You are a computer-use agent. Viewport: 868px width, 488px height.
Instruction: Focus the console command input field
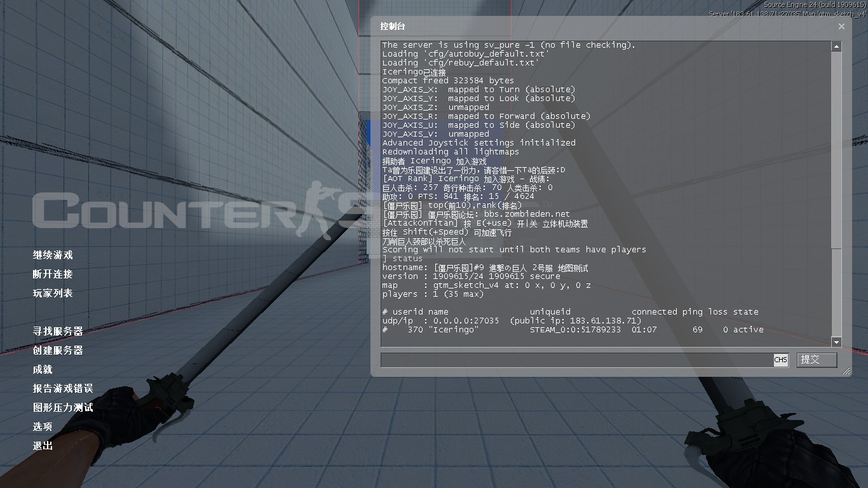pyautogui.click(x=576, y=360)
